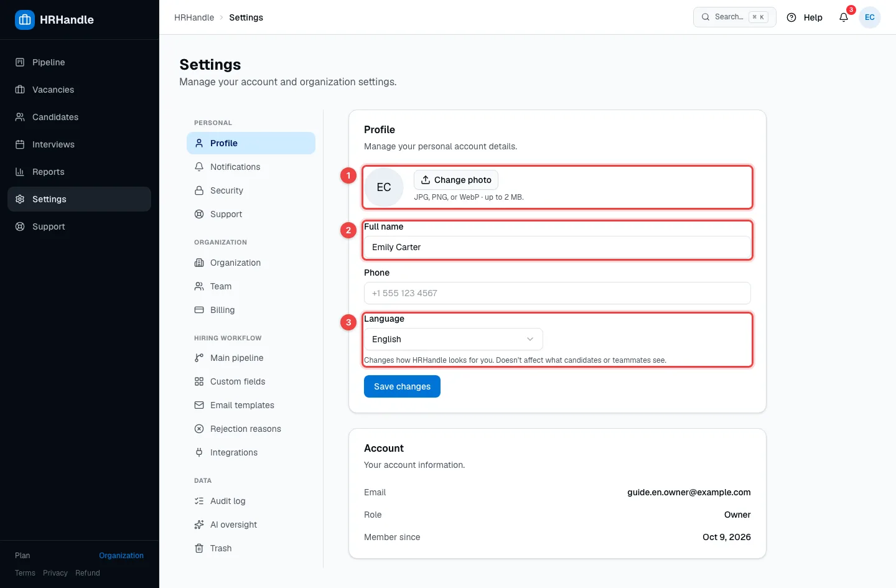Open Rejection reasons settings

[x=251, y=429]
